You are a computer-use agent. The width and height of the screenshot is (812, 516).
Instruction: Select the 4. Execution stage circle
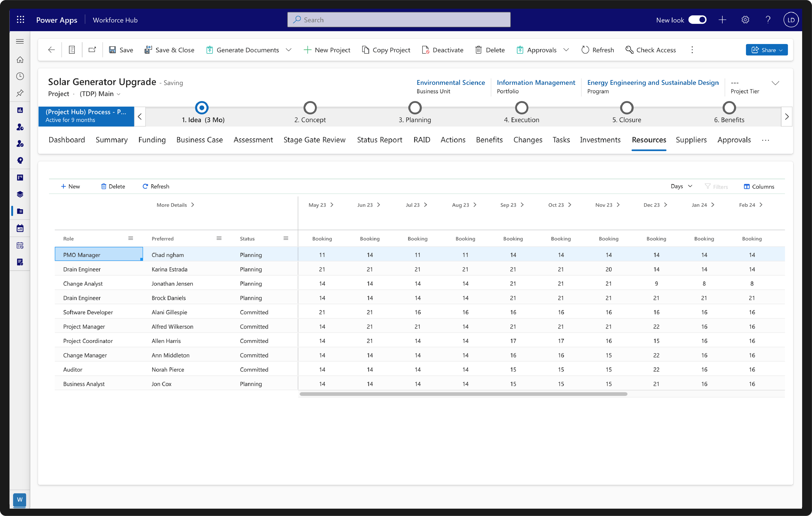[521, 108]
